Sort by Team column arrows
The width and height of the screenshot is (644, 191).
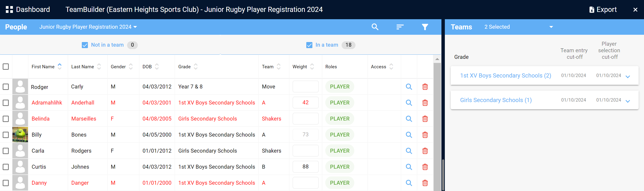tap(279, 66)
